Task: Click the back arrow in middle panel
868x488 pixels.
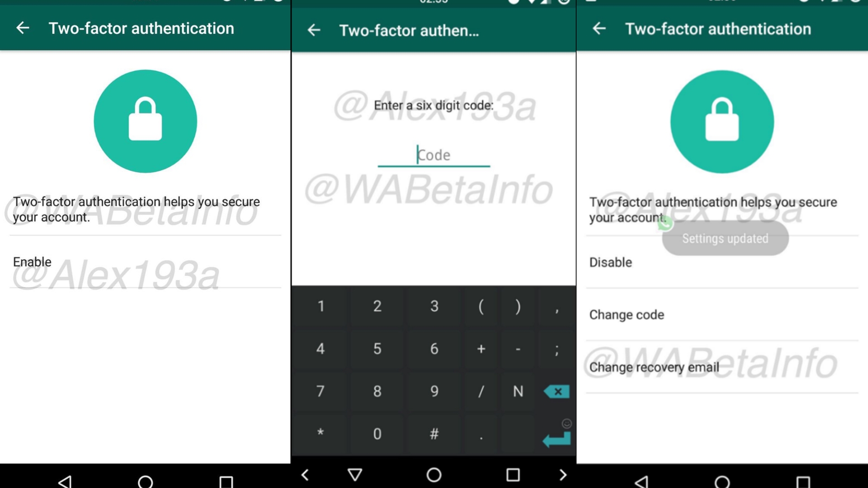Action: [x=314, y=30]
